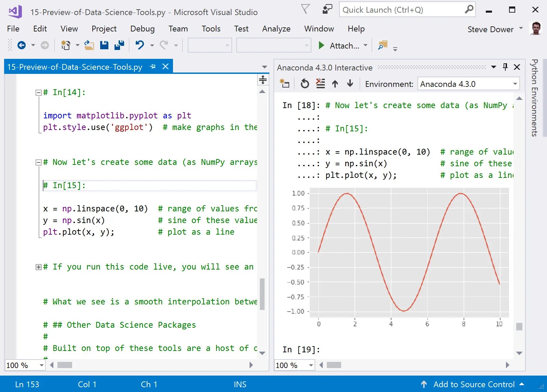Click the Save file floppy icon

pos(104,45)
